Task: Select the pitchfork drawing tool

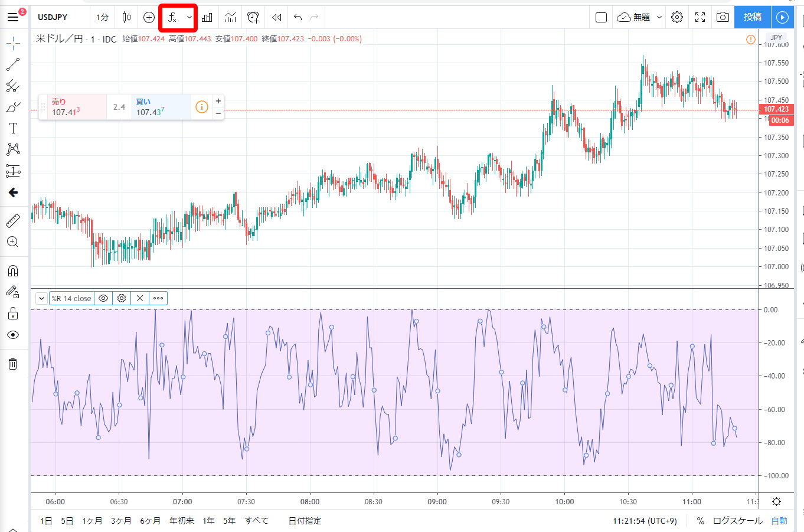Action: tap(13, 86)
